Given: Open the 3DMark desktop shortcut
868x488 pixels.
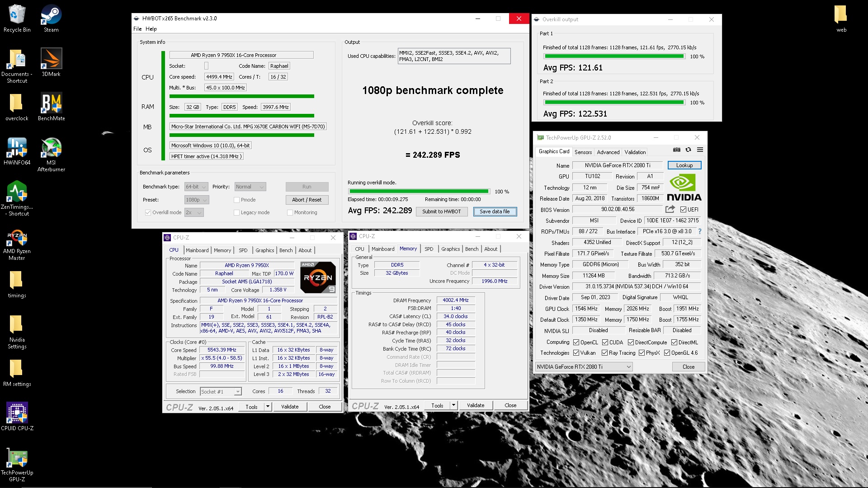Looking at the screenshot, I should click(x=51, y=62).
